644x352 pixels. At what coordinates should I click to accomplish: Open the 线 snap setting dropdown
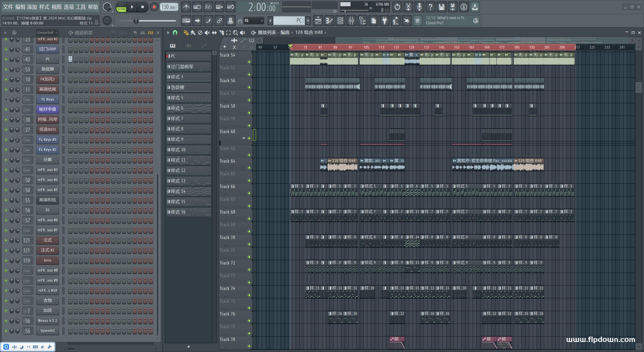tap(254, 21)
